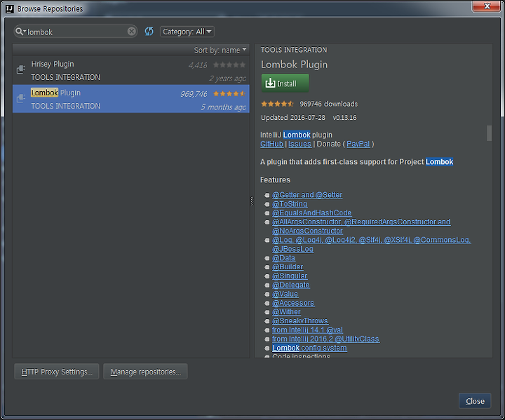Screen dimensions: 505x420
Task: Click the rating stars in Lombok list row
Action: [x=229, y=94]
